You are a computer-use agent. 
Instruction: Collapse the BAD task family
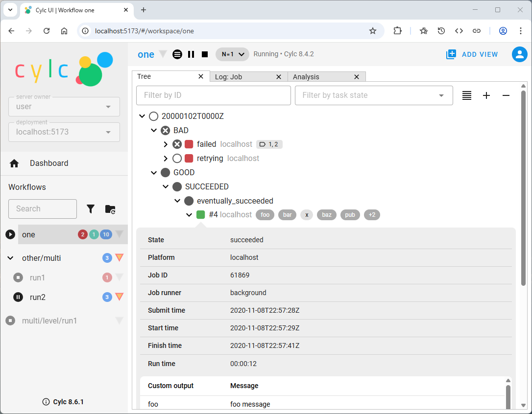coord(154,130)
